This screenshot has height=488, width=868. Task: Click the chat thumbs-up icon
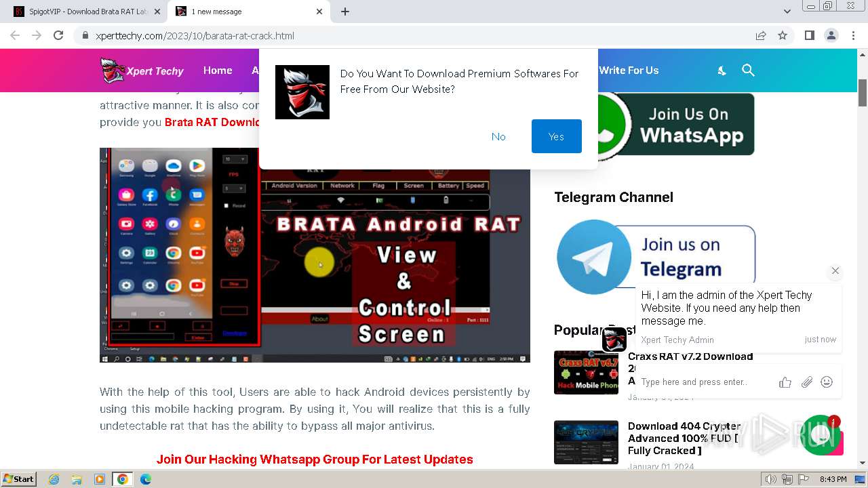pyautogui.click(x=785, y=382)
